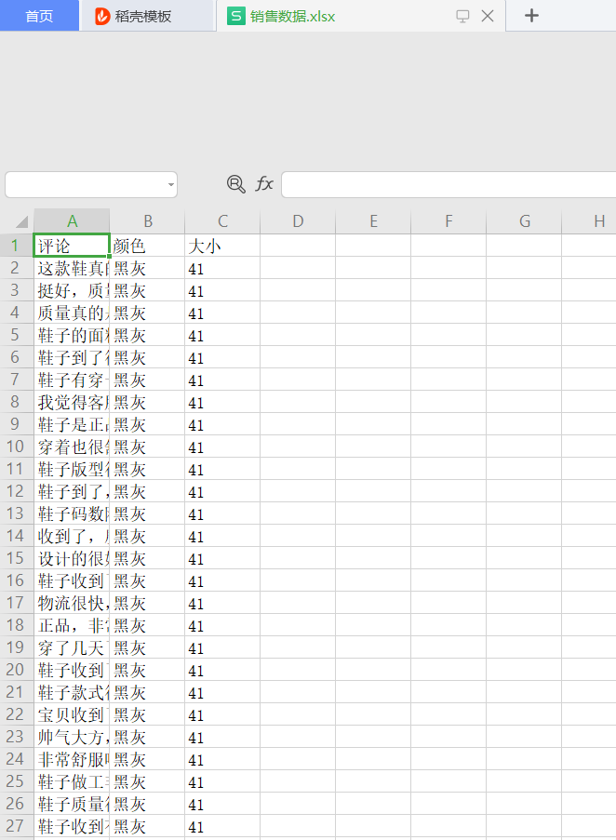The height and width of the screenshot is (840, 616).
Task: Click cell starting with 物流很快
Action: (72, 603)
